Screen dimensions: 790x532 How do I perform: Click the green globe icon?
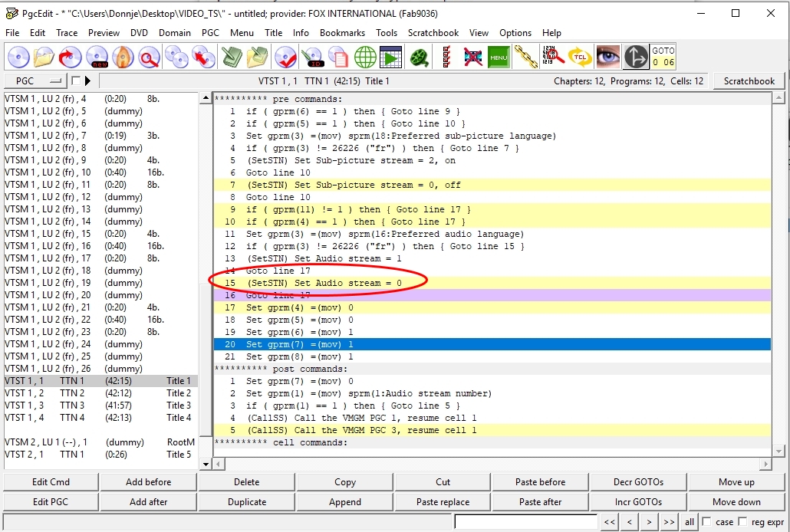365,57
